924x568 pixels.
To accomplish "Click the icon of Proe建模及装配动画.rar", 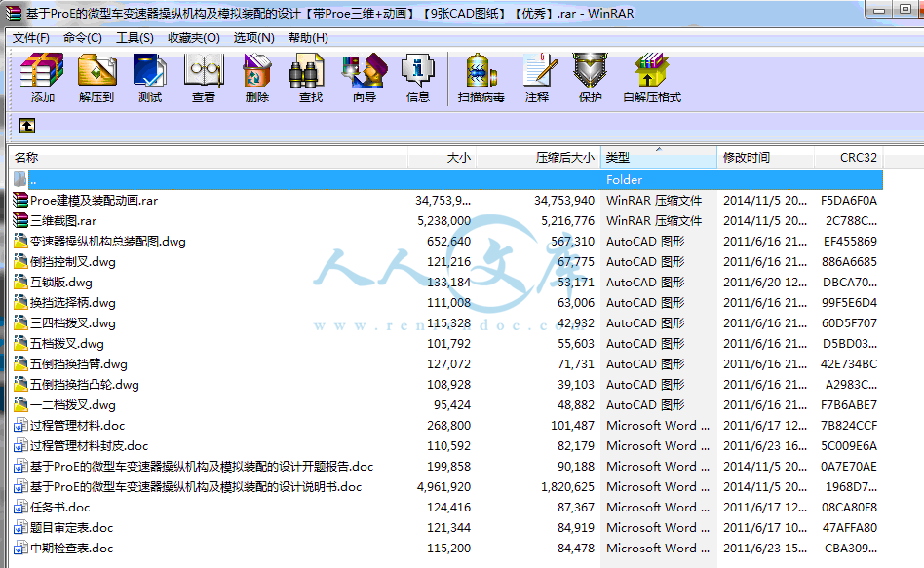I will pos(20,201).
